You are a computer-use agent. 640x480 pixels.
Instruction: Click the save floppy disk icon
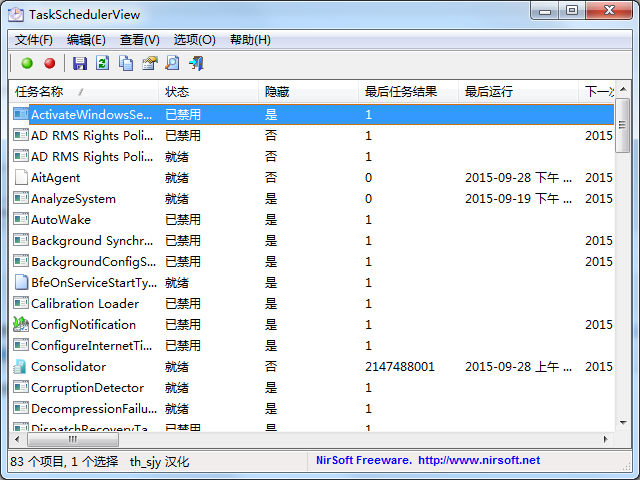(x=80, y=63)
